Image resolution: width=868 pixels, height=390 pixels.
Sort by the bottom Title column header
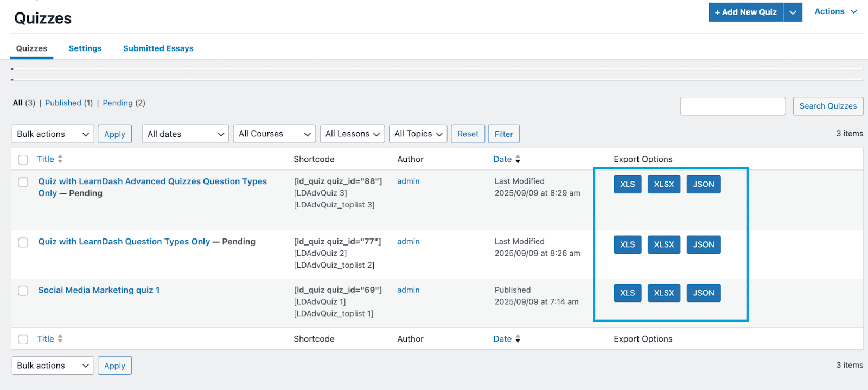(46, 339)
